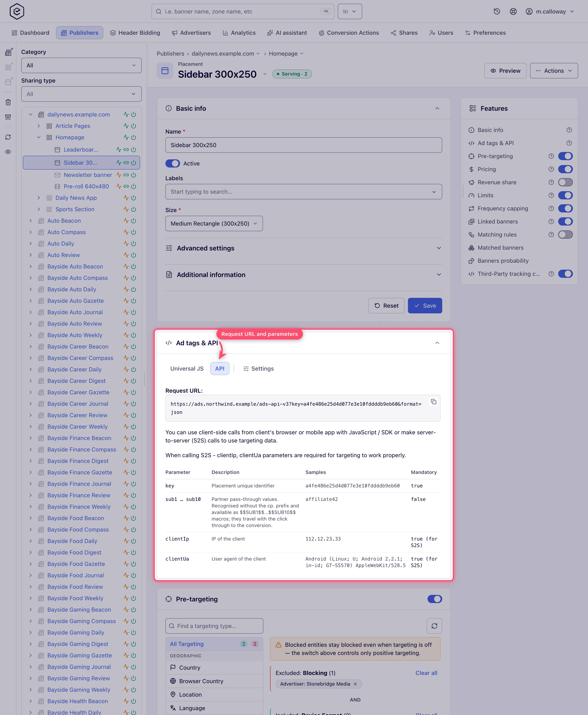588x715 pixels.
Task: Click help icon next to Basic info feature
Action: click(569, 130)
